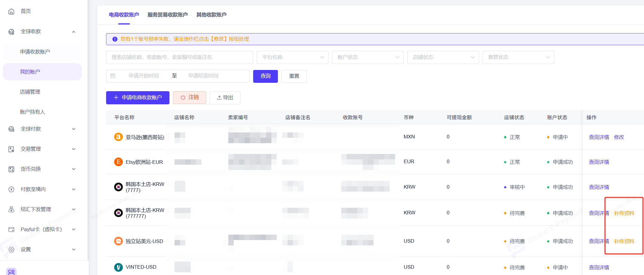The height and width of the screenshot is (275, 644).
Task: Collapse the 全球收款 sidebar section
Action: (x=74, y=32)
